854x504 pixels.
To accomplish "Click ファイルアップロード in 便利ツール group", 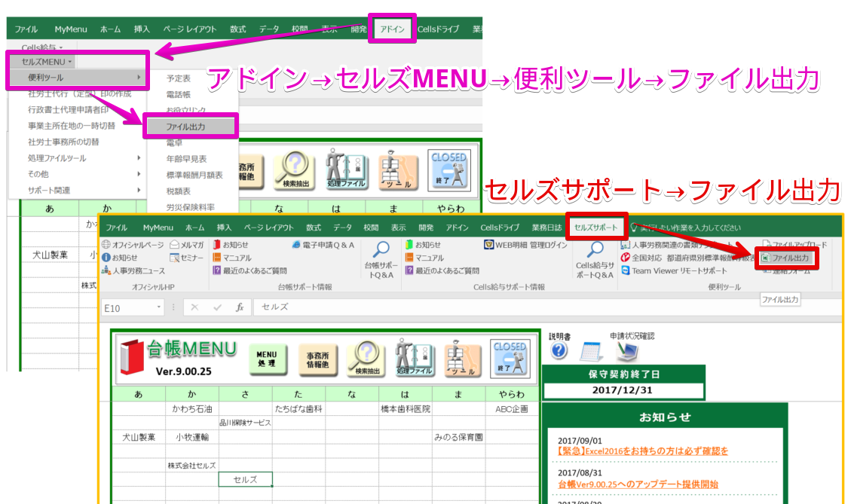I will point(794,244).
